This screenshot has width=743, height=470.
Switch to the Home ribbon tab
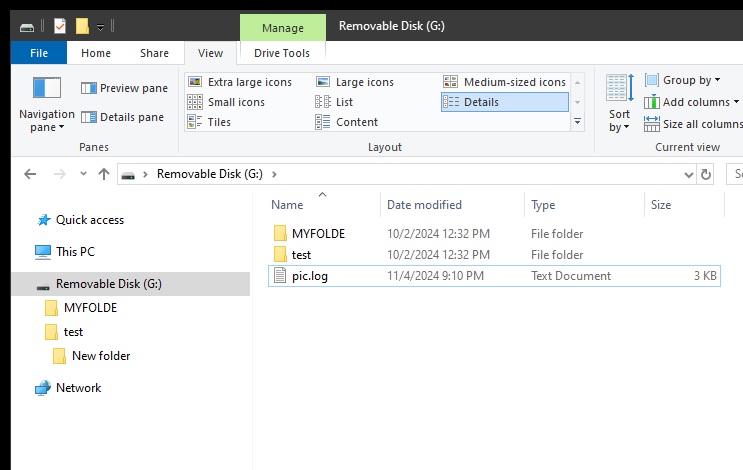[96, 53]
